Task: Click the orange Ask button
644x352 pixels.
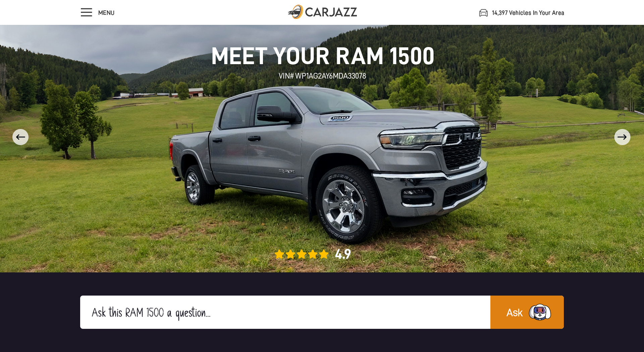Action: tap(527, 312)
